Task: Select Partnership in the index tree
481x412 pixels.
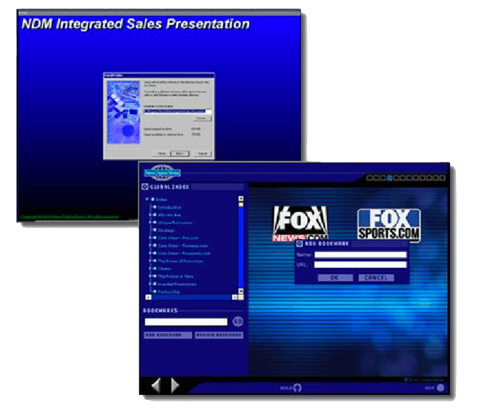Action: (x=169, y=292)
